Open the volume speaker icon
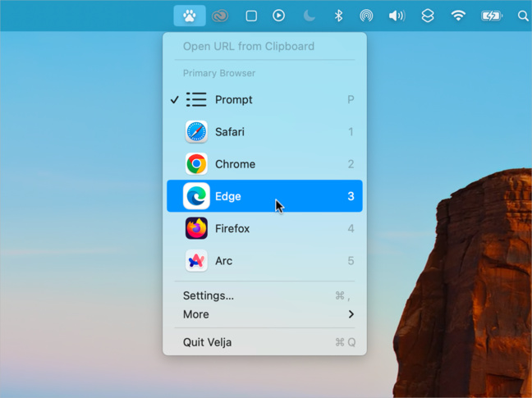 point(397,16)
